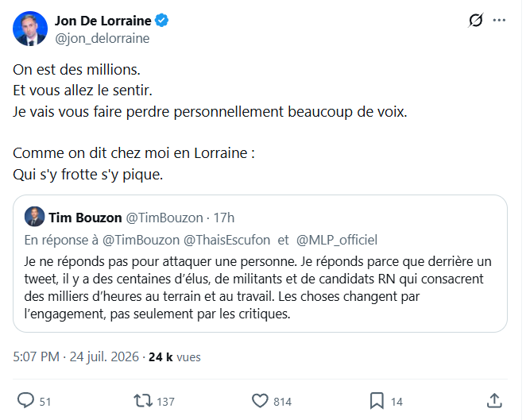This screenshot has width=526, height=420.
Task: Click the blue verified badge
Action: point(161,21)
